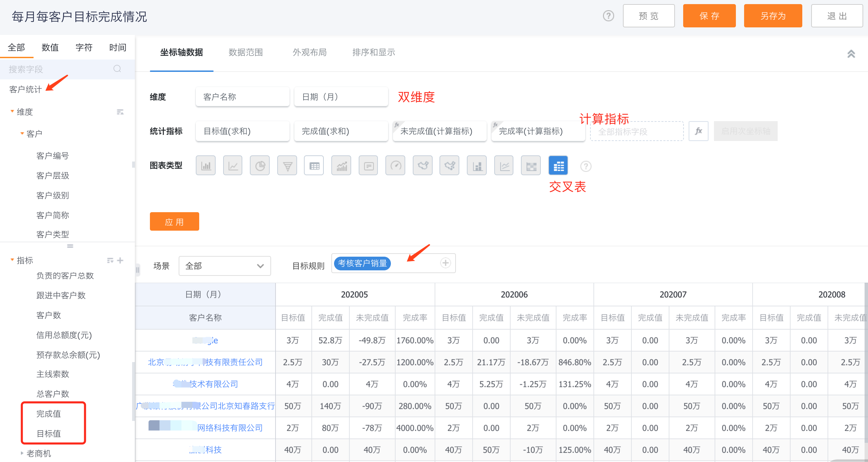Choose the gauge chart type icon
Image resolution: width=868 pixels, height=462 pixels.
395,166
